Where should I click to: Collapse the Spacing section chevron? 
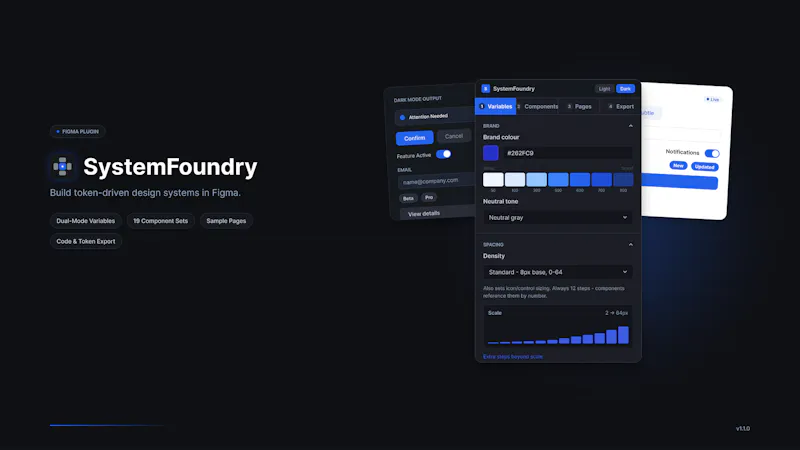(631, 245)
